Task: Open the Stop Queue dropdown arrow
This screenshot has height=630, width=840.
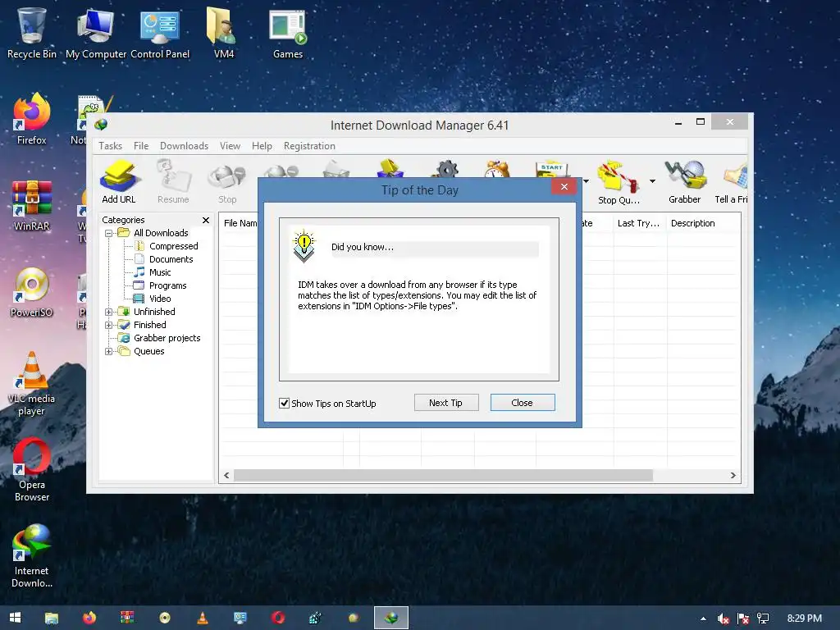Action: 652,181
